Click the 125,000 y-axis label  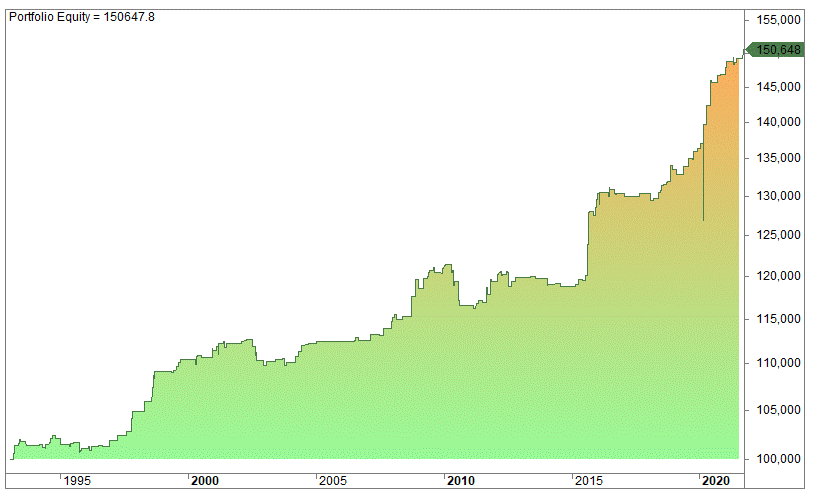[778, 235]
